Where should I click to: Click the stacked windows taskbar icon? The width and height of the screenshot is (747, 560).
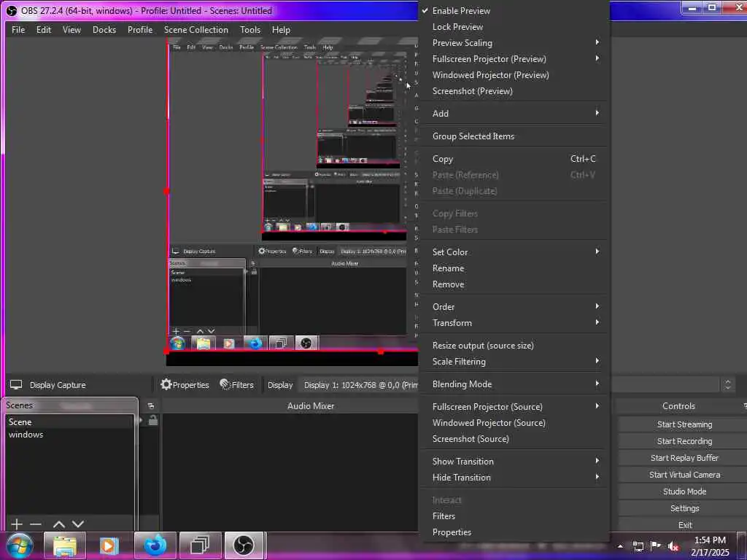pos(200,545)
